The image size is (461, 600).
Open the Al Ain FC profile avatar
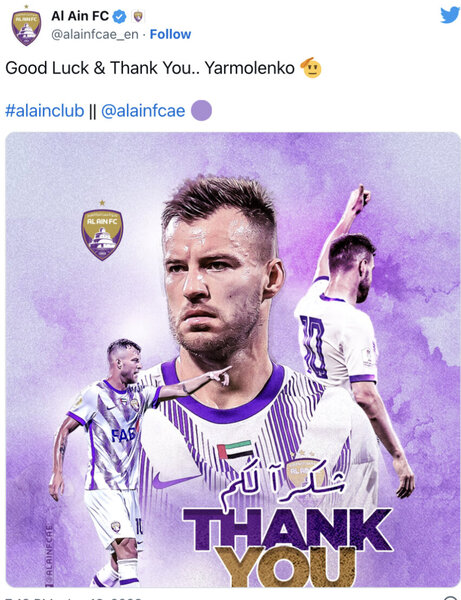coord(26,26)
